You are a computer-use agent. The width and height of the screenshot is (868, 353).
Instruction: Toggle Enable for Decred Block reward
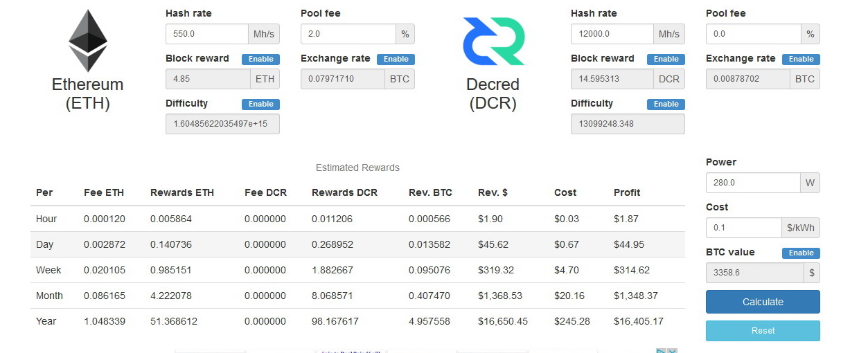[666, 59]
